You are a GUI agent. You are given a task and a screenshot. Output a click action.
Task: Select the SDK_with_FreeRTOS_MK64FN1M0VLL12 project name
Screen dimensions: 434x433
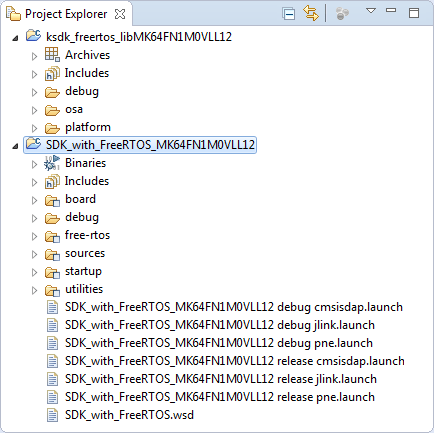[x=150, y=145]
